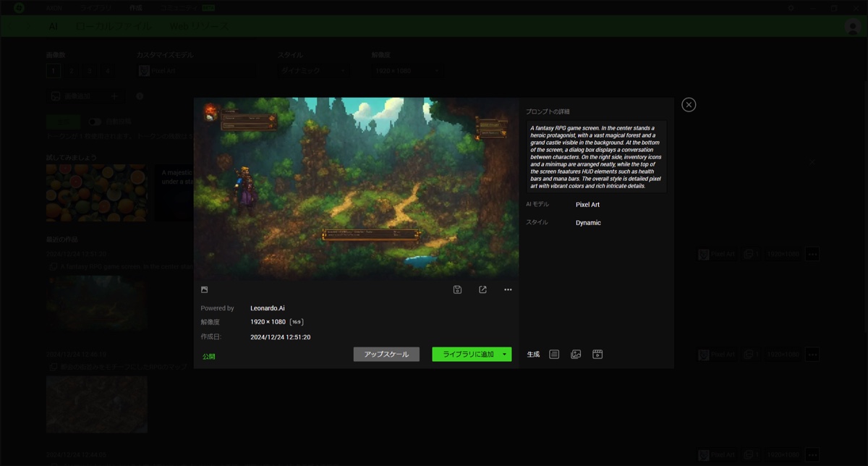Select image count 2
Image resolution: width=868 pixels, height=466 pixels.
tap(72, 71)
